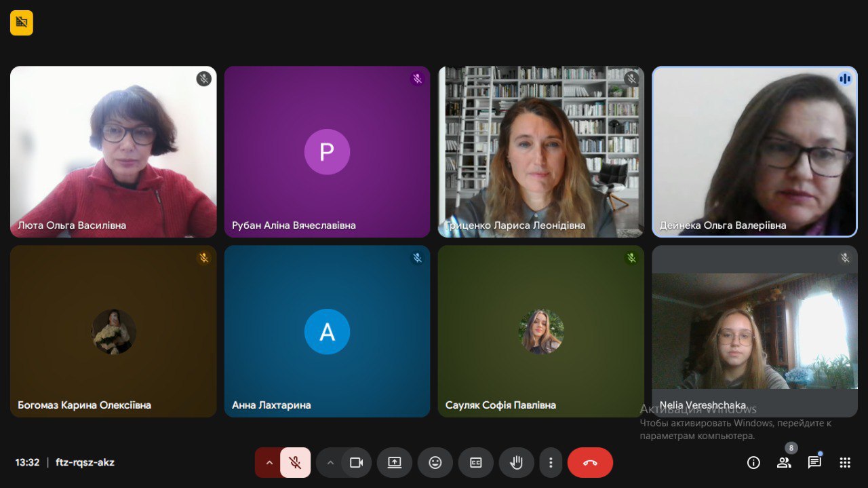The image size is (868, 488).
Task: Open the meeting details info icon
Action: pos(753,463)
